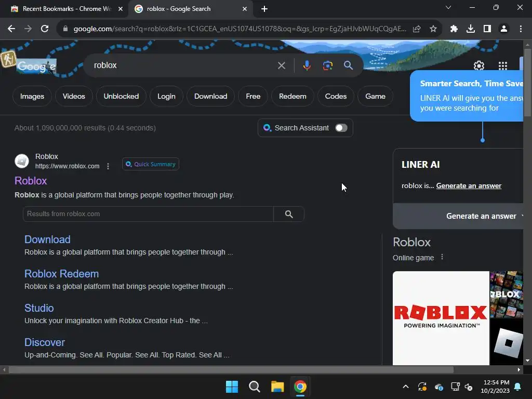Click the horizontal scrollbar at page bottom
This screenshot has width=532, height=399.
(x=231, y=370)
